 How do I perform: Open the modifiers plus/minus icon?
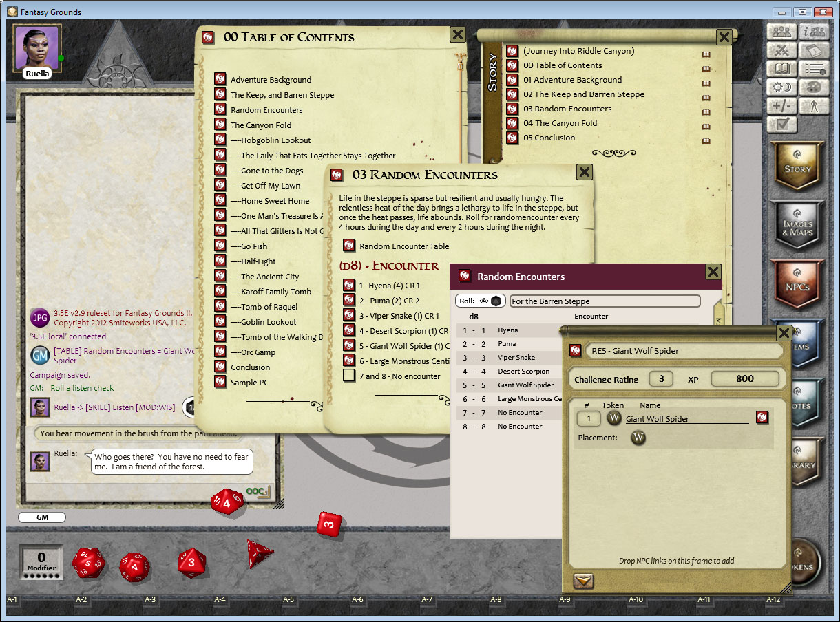(781, 106)
